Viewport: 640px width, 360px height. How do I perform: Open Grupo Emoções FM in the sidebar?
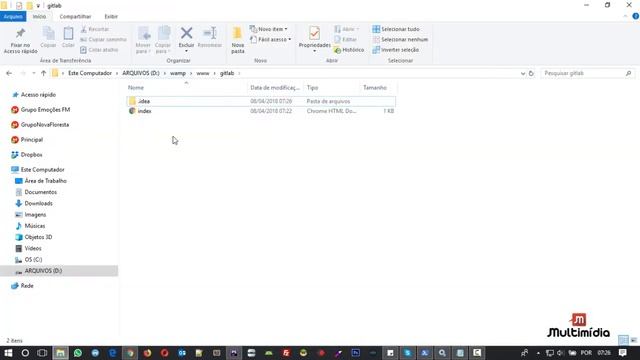45,110
